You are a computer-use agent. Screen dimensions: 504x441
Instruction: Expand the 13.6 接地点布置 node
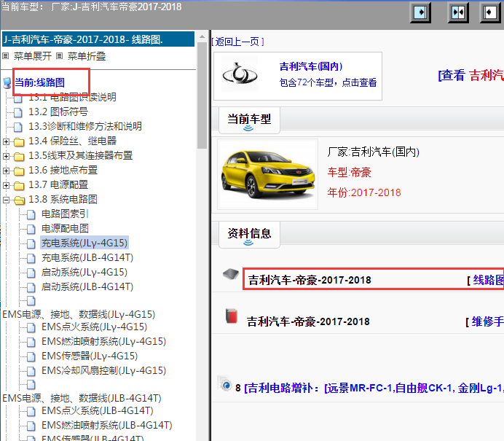coord(6,171)
